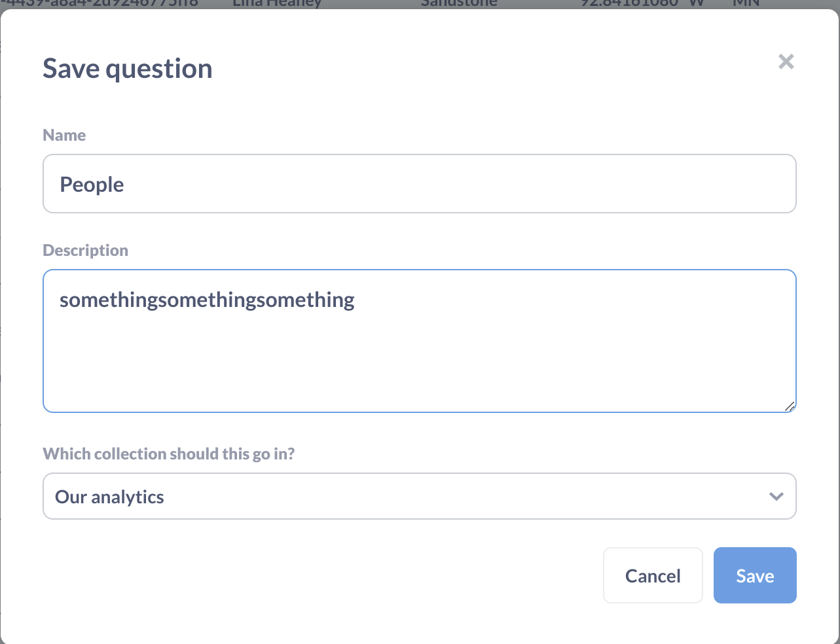Viewport: 840px width, 644px height.
Task: Cancel saving the question
Action: [652, 575]
